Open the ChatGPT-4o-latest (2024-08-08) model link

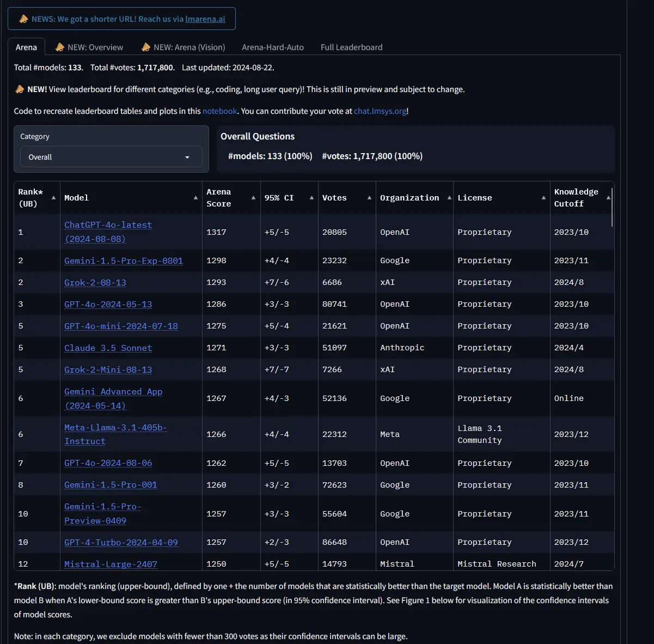(108, 232)
